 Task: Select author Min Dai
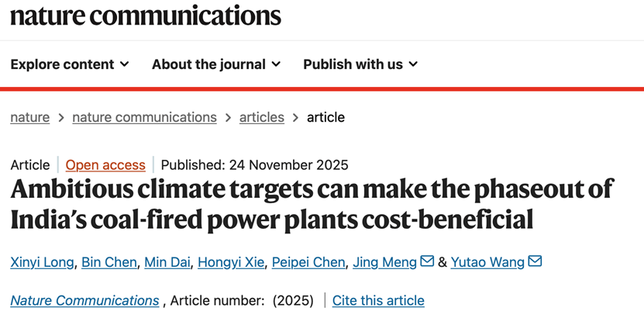click(x=165, y=262)
